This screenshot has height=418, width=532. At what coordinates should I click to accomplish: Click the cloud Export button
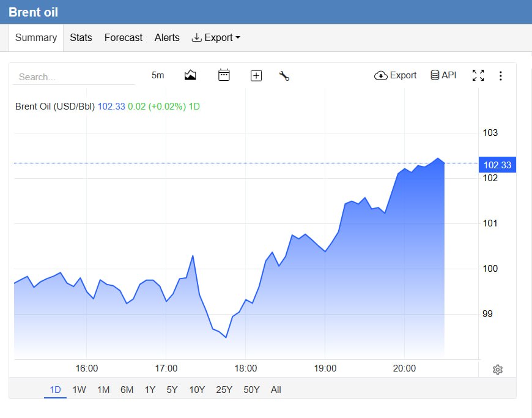395,75
